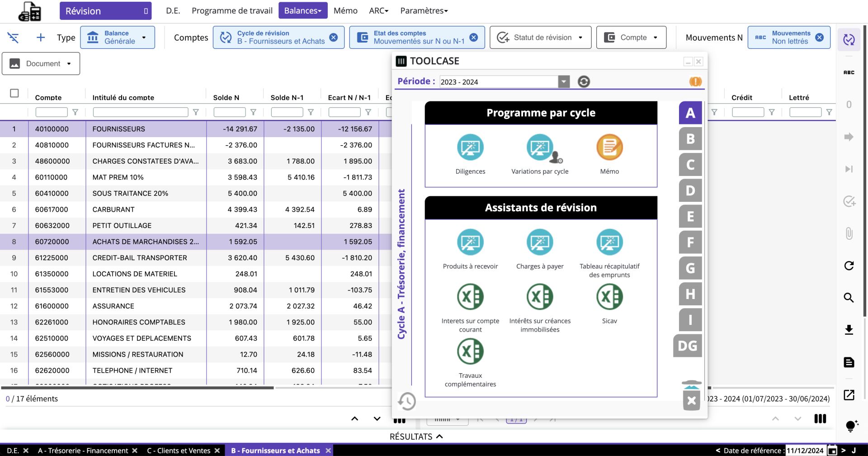Viewport: 868px width, 456px height.
Task: Launch the Charges à payer assistant
Action: pyautogui.click(x=540, y=242)
